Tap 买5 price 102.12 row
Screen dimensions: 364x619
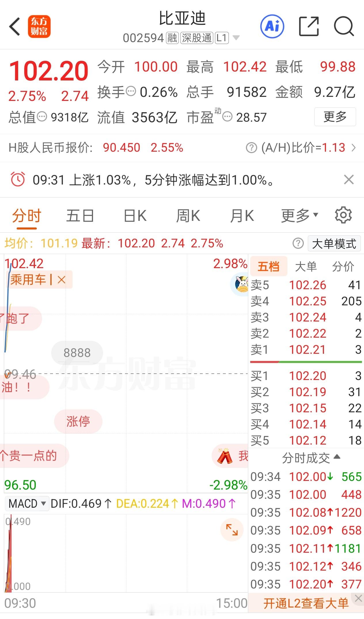[x=306, y=441]
